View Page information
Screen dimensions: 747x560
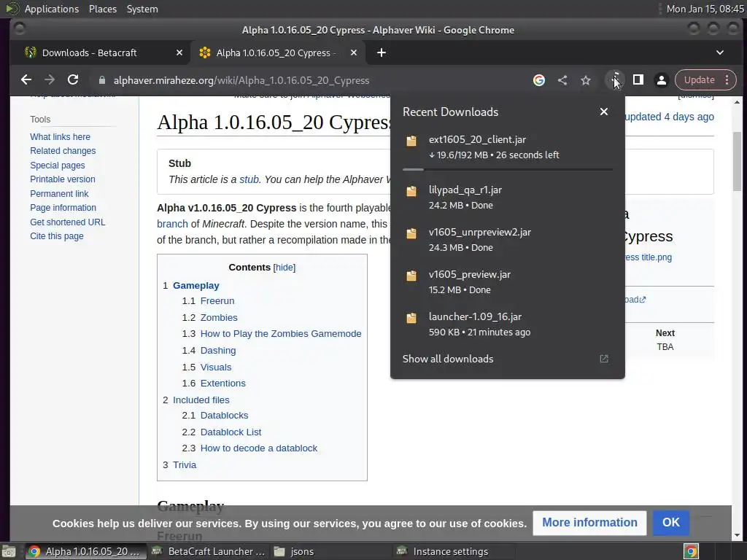click(63, 208)
